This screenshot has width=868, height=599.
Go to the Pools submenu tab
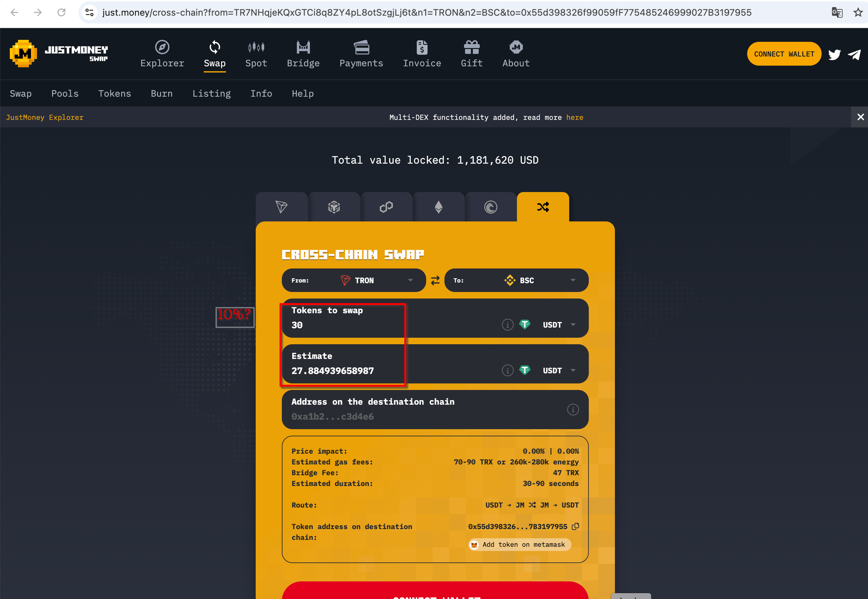coord(65,93)
